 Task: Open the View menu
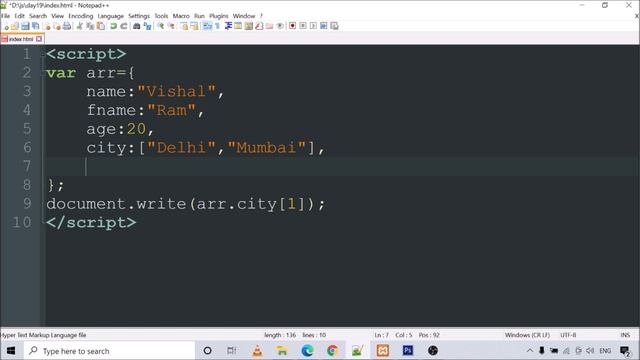[58, 16]
